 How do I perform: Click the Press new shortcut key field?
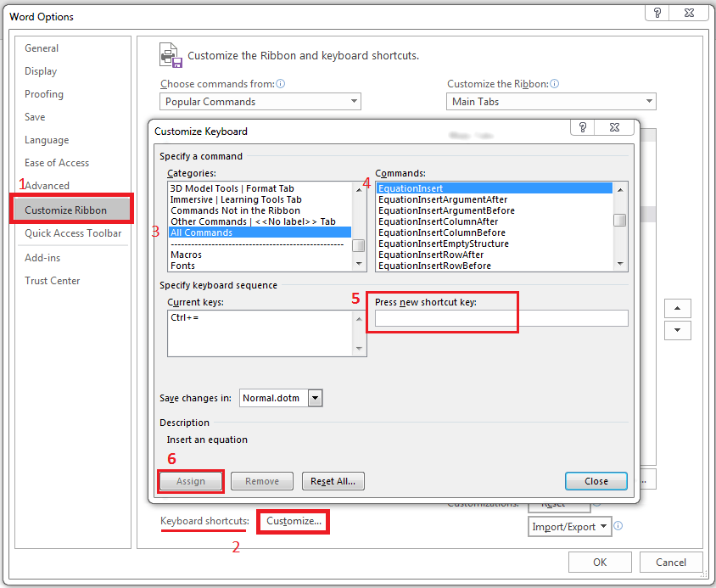[x=501, y=318]
